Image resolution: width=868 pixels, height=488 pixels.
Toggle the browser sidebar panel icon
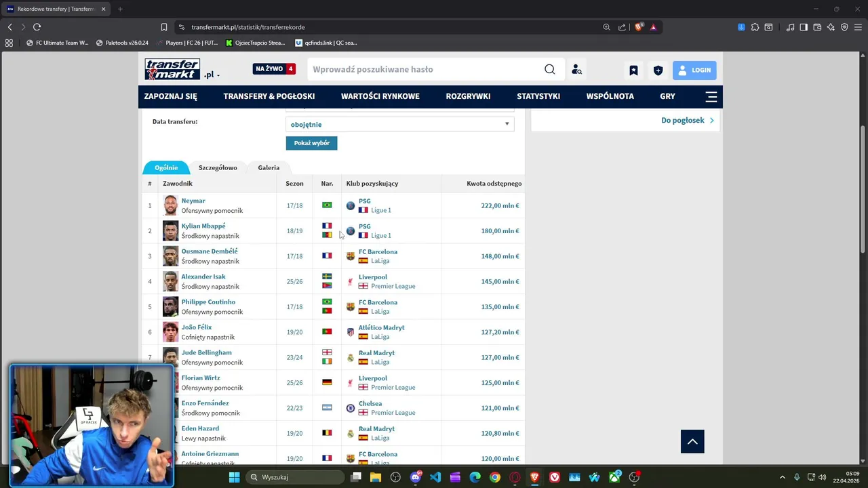(804, 27)
